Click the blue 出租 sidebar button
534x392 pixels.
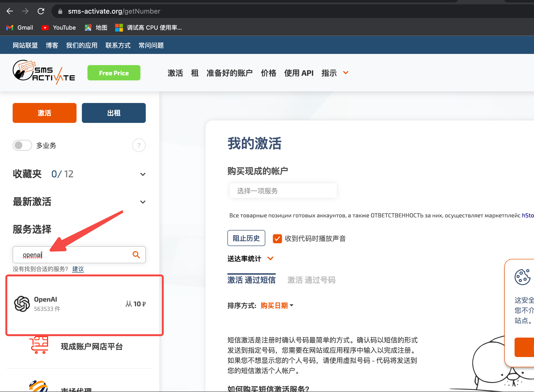114,113
